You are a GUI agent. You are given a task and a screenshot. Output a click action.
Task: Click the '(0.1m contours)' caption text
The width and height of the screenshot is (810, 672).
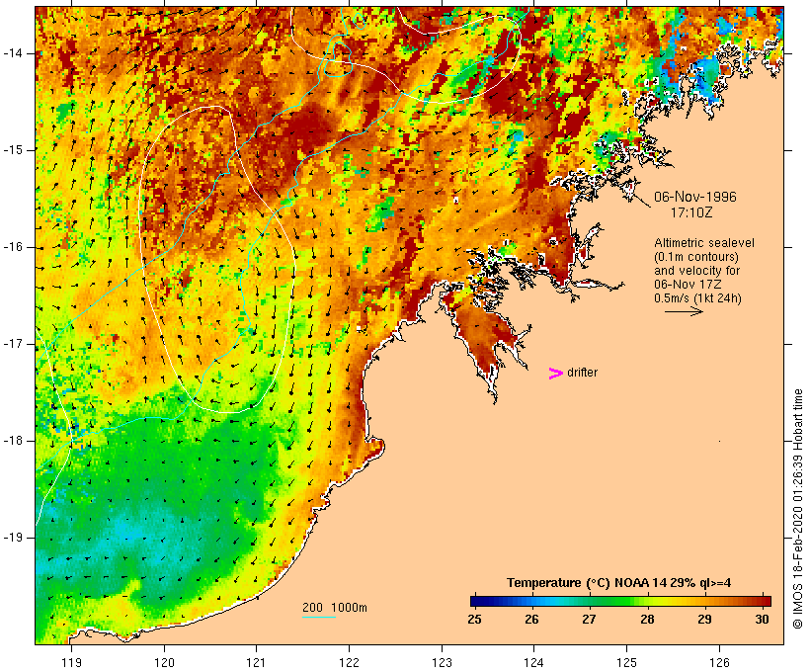pos(696,257)
